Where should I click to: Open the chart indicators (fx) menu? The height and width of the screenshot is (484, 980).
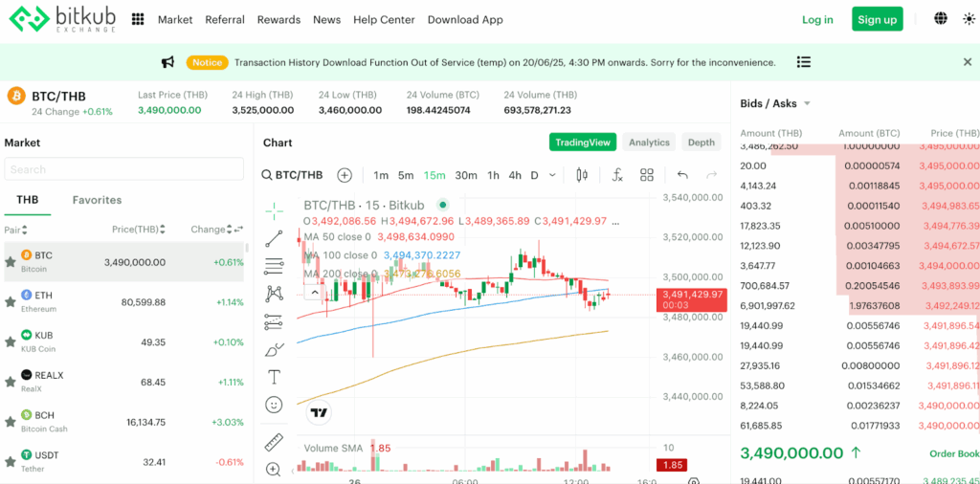pyautogui.click(x=617, y=175)
